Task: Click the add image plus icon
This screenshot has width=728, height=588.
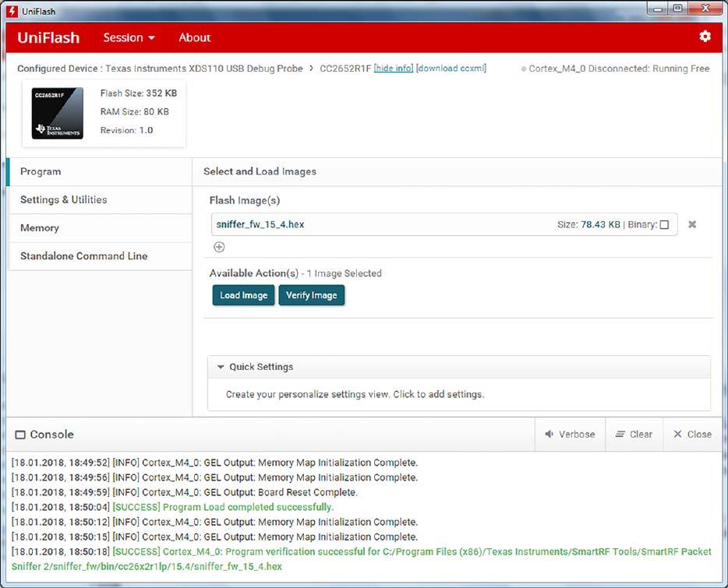Action: pos(219,247)
